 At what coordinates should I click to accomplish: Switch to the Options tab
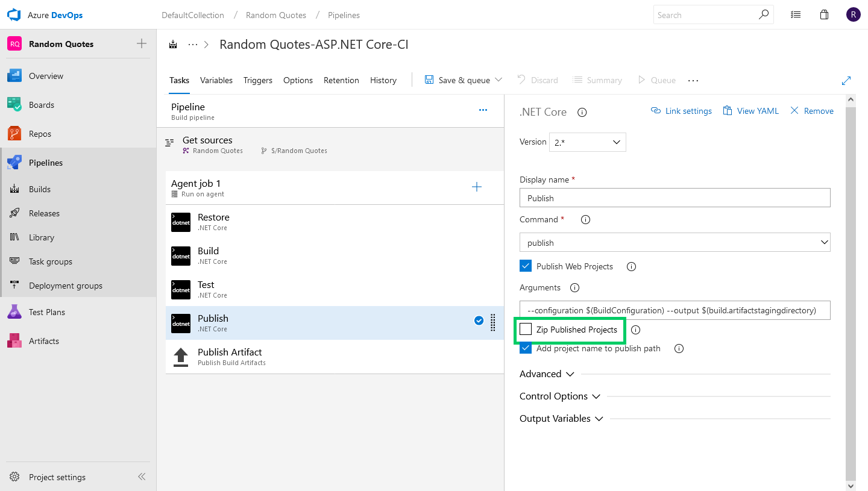click(298, 80)
